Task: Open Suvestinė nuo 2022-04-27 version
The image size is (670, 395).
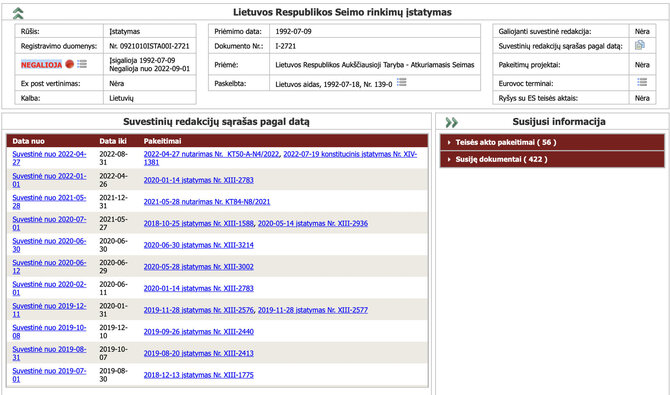Action: pos(49,158)
